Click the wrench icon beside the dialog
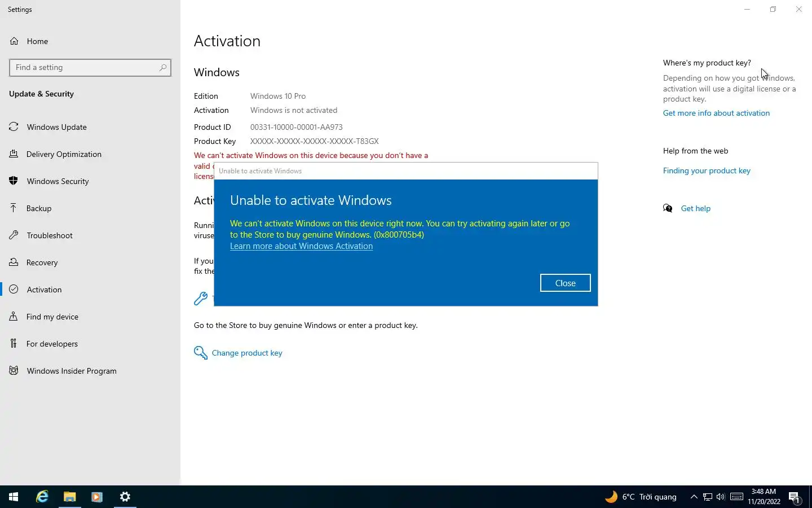The height and width of the screenshot is (508, 812). (x=201, y=298)
